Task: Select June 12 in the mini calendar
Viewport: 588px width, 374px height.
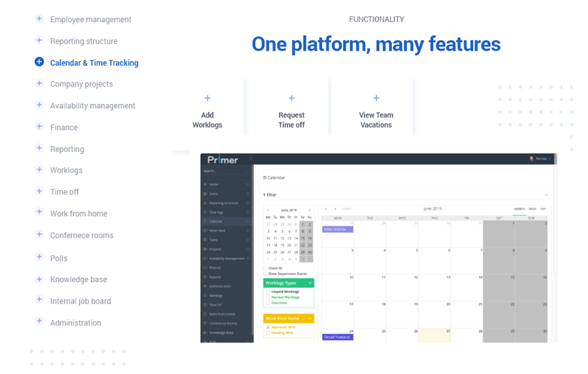Action: click(x=282, y=239)
